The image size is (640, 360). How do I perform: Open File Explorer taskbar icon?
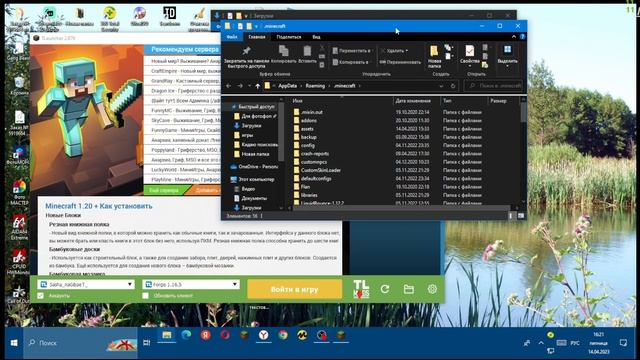(x=167, y=336)
